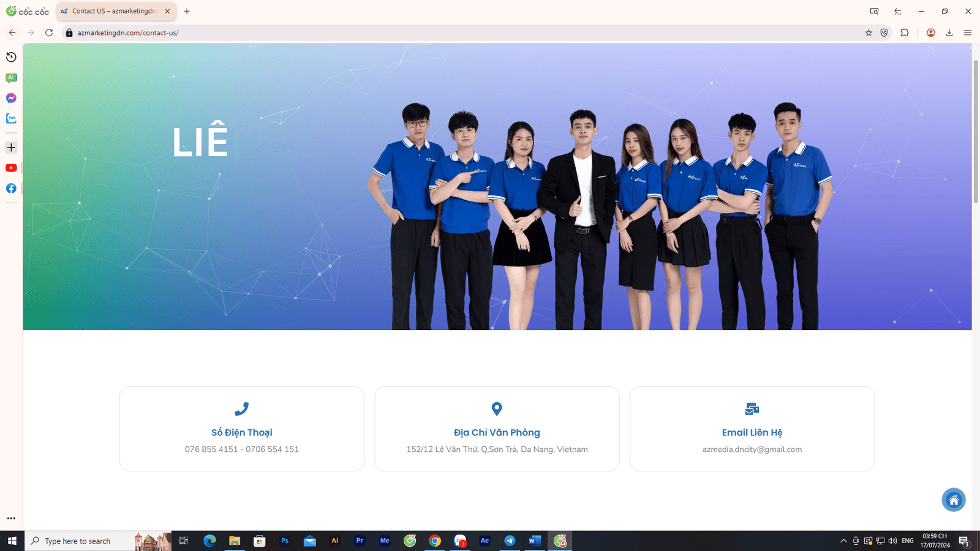Open Messenger in the sidebar

pyautogui.click(x=11, y=98)
